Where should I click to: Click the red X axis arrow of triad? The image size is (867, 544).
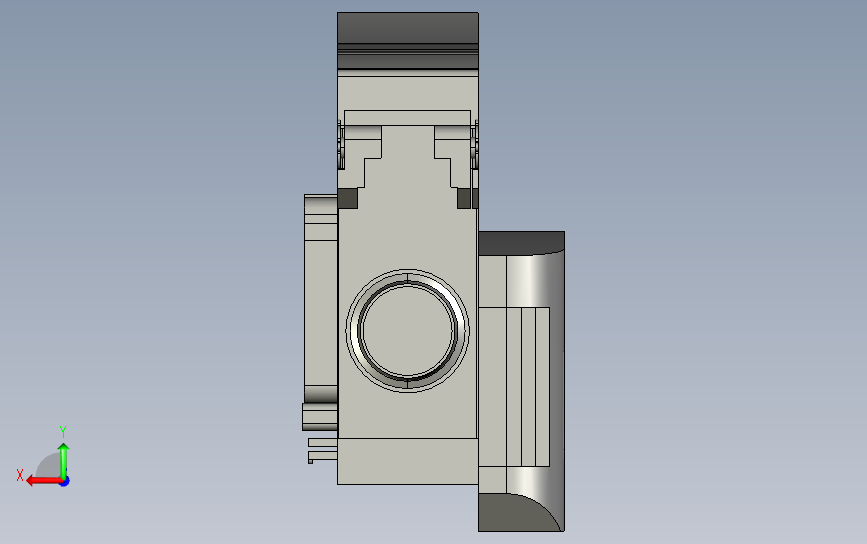click(x=44, y=481)
